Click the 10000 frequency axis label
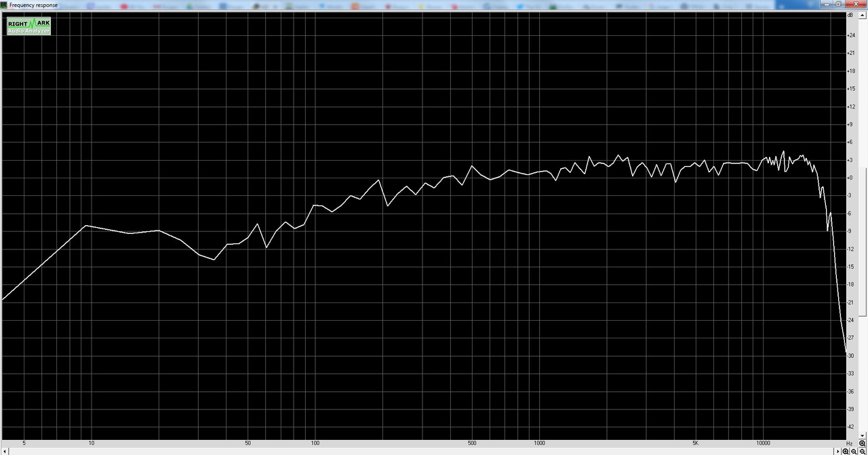This screenshot has width=868, height=455. pyautogui.click(x=764, y=443)
